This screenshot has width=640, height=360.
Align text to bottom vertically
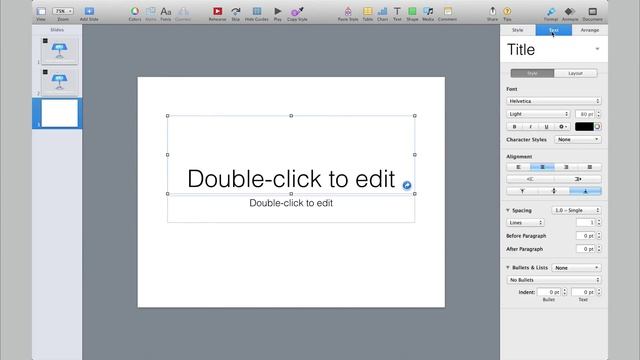585,191
